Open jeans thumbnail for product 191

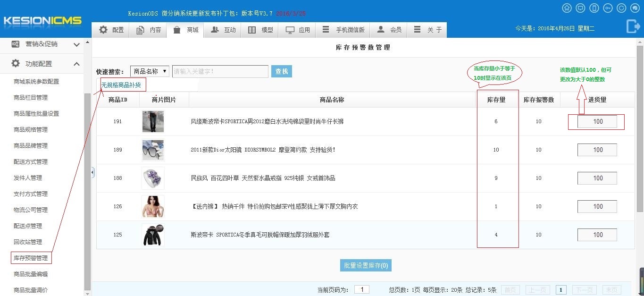pos(153,121)
